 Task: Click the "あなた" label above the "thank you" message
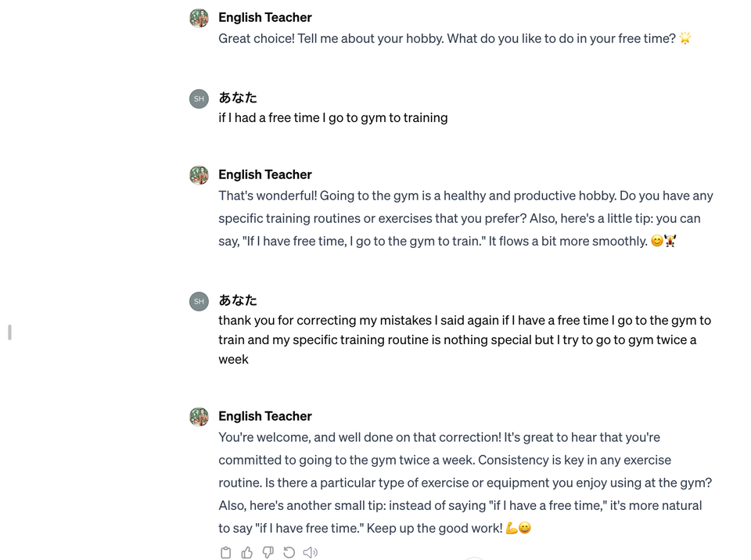(238, 300)
